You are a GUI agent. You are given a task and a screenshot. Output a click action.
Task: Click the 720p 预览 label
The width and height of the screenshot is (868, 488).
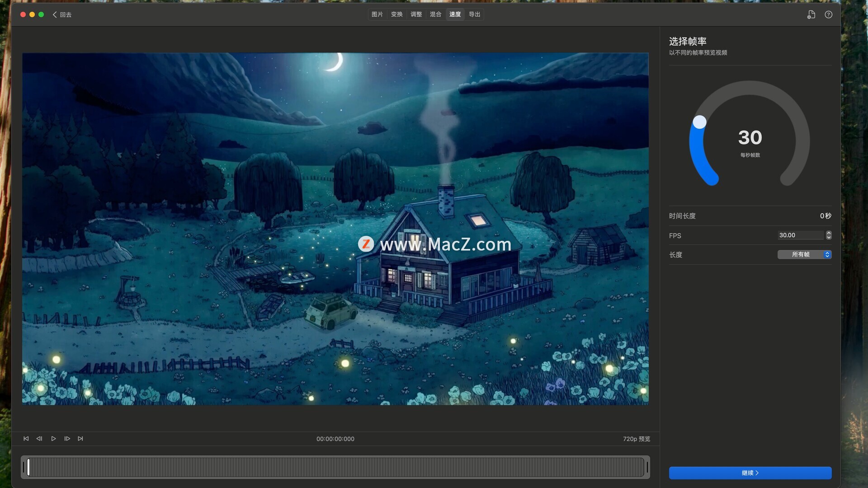[637, 439]
